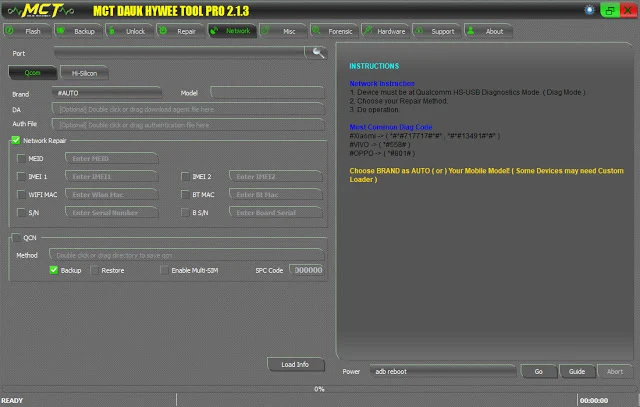Click the Most Common Diag Code heading

point(391,127)
